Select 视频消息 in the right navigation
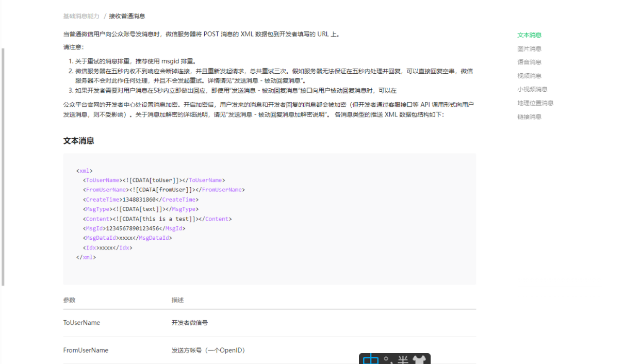This screenshot has width=640, height=364. [529, 76]
